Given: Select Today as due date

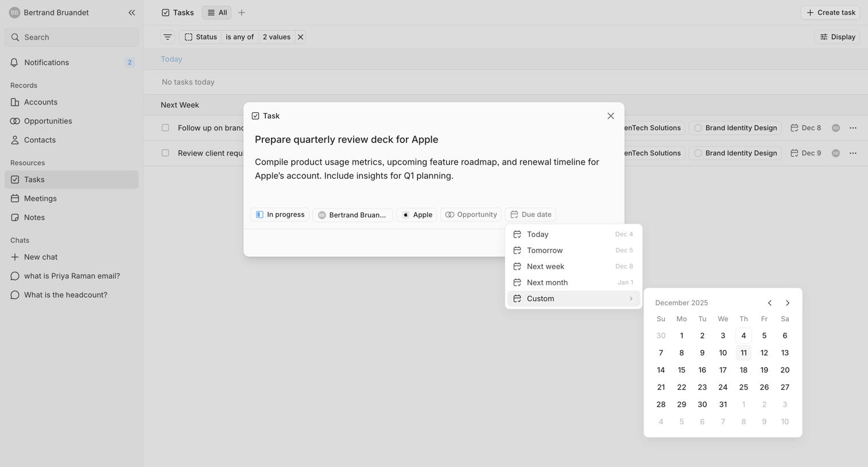Looking at the screenshot, I should [x=573, y=234].
